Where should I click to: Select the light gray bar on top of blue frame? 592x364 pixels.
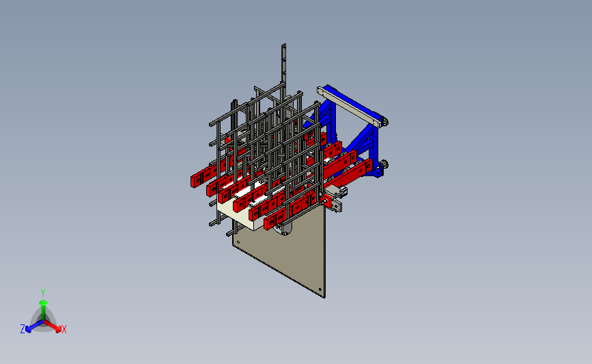[x=349, y=106]
